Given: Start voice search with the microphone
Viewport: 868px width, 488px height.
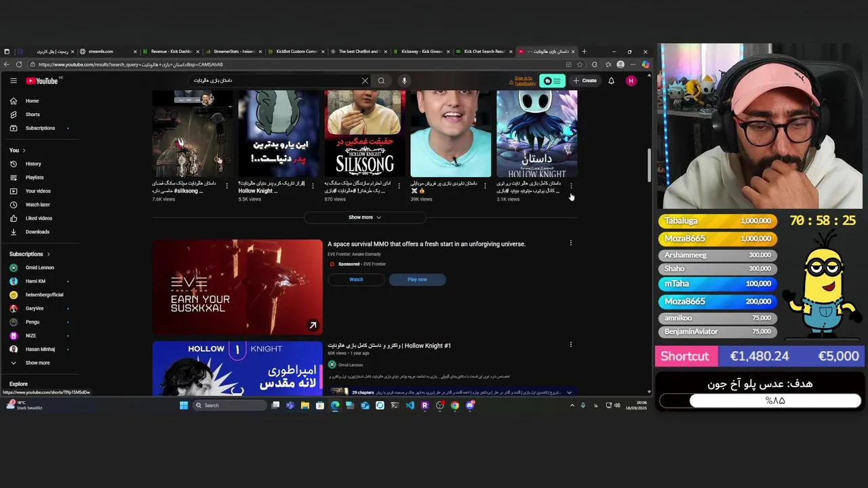Looking at the screenshot, I should (x=404, y=81).
